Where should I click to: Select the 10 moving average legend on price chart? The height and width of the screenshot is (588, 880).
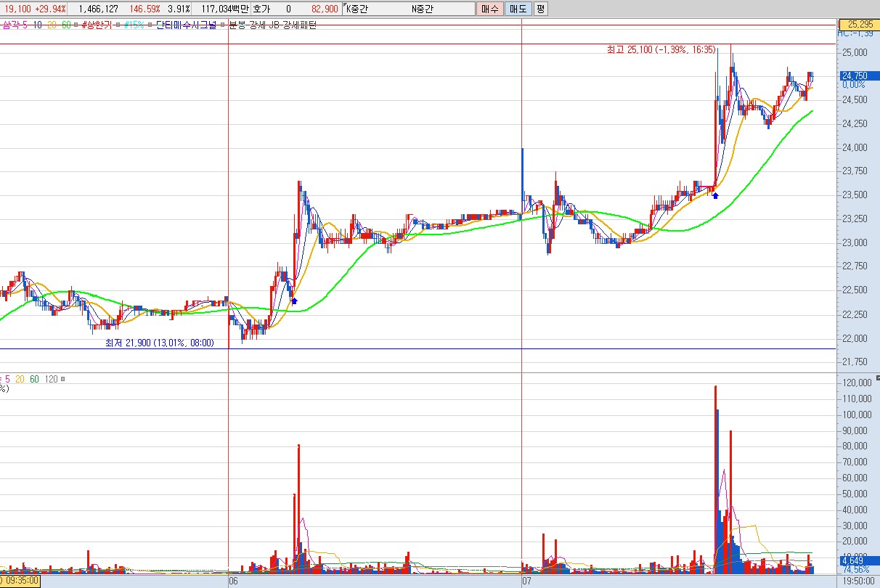coord(38,25)
